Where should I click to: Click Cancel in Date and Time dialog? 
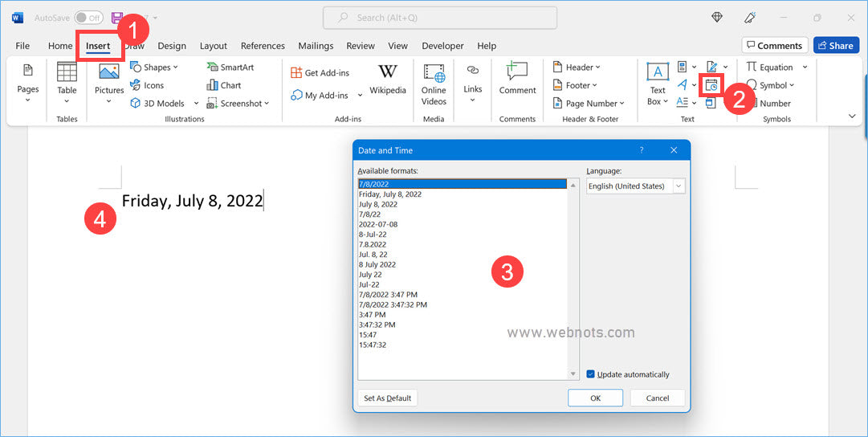click(657, 398)
